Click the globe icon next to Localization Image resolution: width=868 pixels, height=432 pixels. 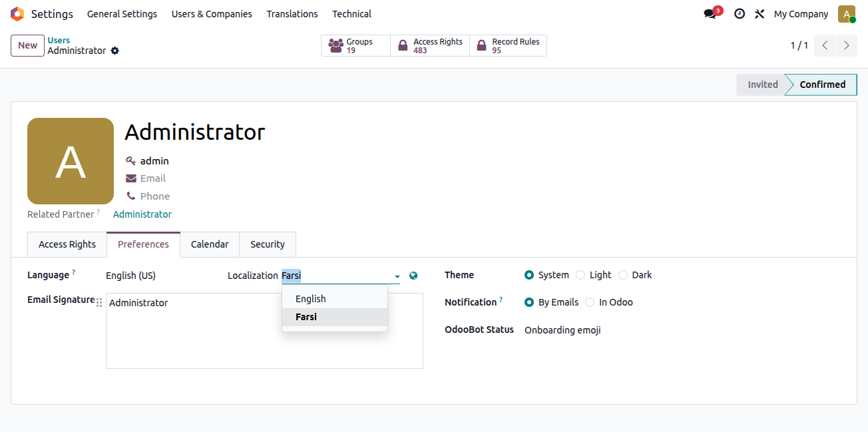click(x=413, y=276)
